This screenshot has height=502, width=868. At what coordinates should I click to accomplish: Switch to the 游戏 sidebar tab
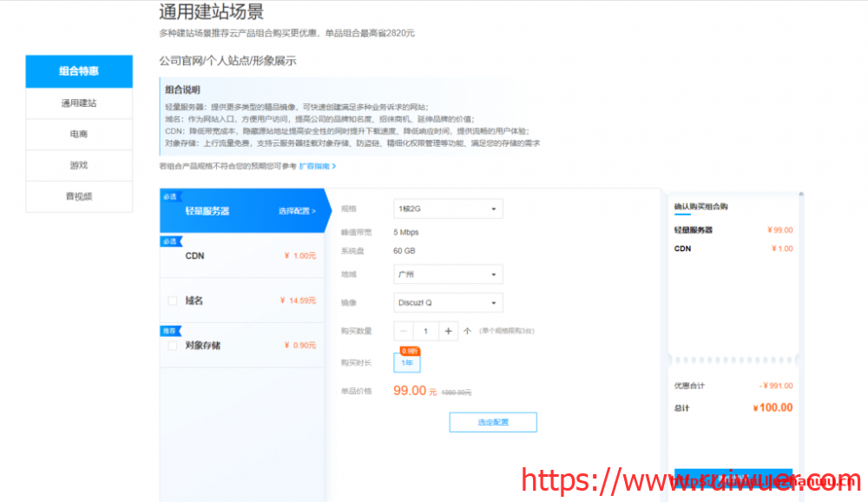click(79, 165)
